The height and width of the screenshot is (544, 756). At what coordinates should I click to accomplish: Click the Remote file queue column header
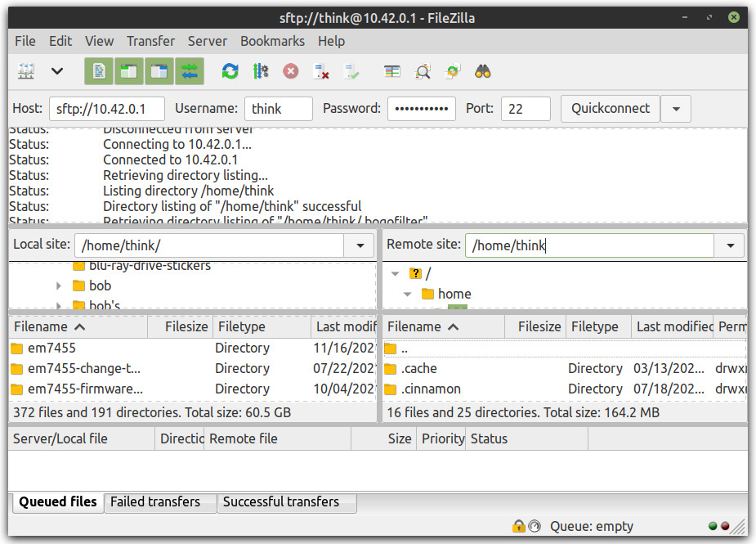click(277, 438)
